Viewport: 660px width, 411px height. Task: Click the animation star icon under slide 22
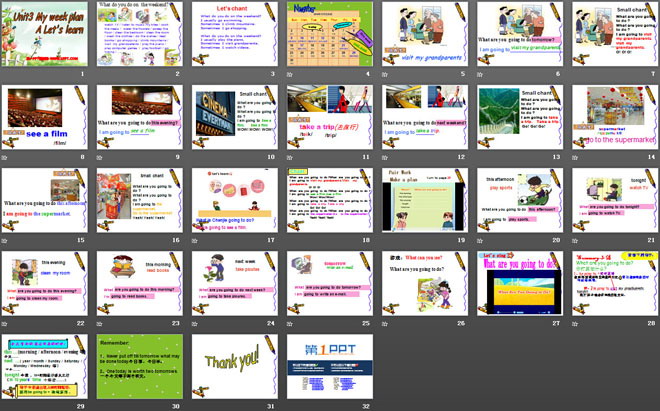point(4,324)
